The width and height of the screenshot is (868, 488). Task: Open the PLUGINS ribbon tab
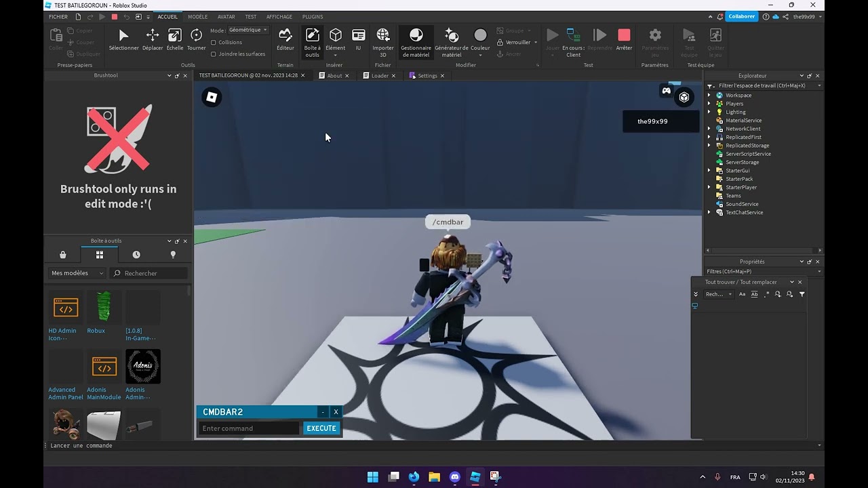point(313,17)
